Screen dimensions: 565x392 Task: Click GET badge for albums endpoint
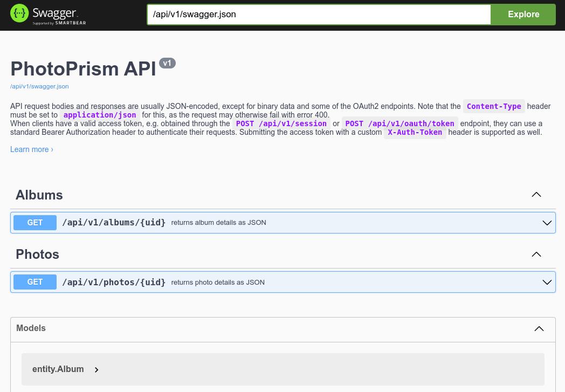[x=35, y=223]
